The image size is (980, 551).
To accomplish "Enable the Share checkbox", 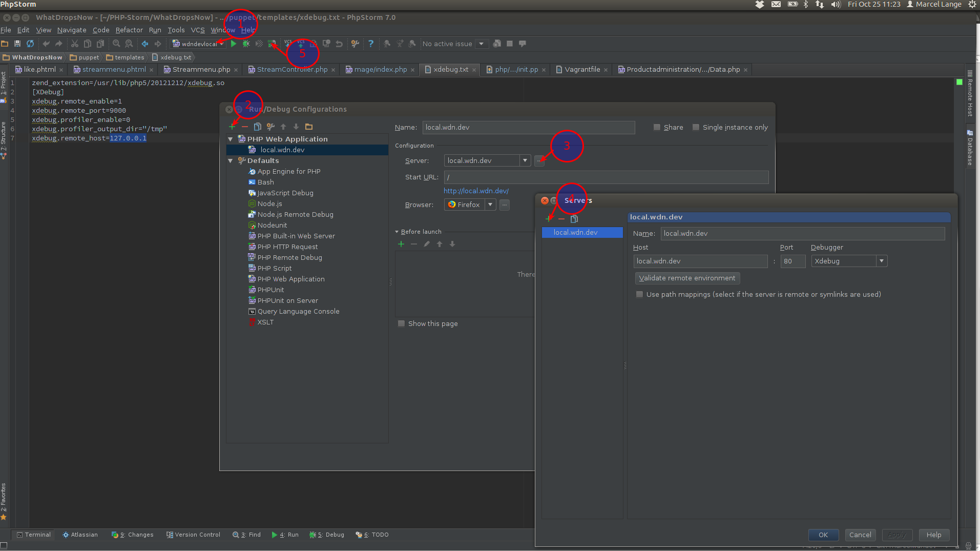I will point(657,127).
